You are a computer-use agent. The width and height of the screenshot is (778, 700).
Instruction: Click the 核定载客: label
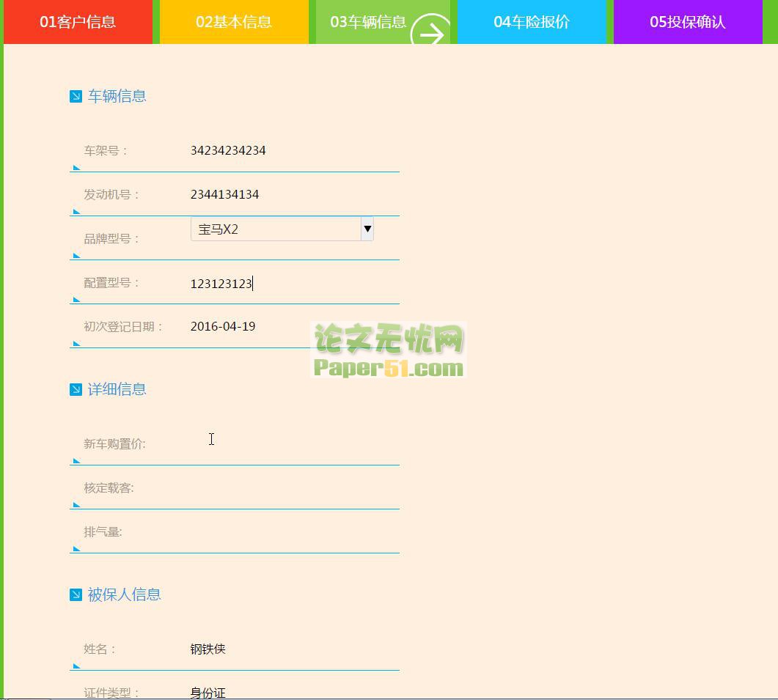click(x=109, y=488)
